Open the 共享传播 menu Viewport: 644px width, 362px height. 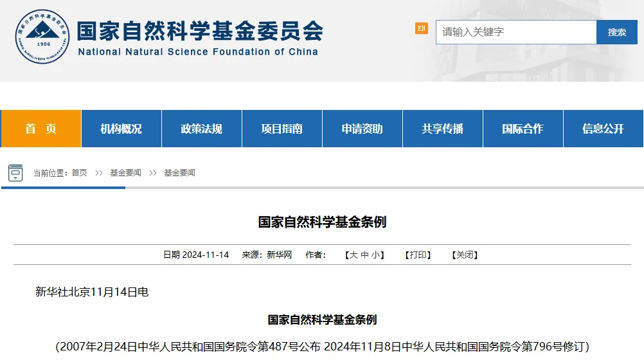[x=442, y=129]
